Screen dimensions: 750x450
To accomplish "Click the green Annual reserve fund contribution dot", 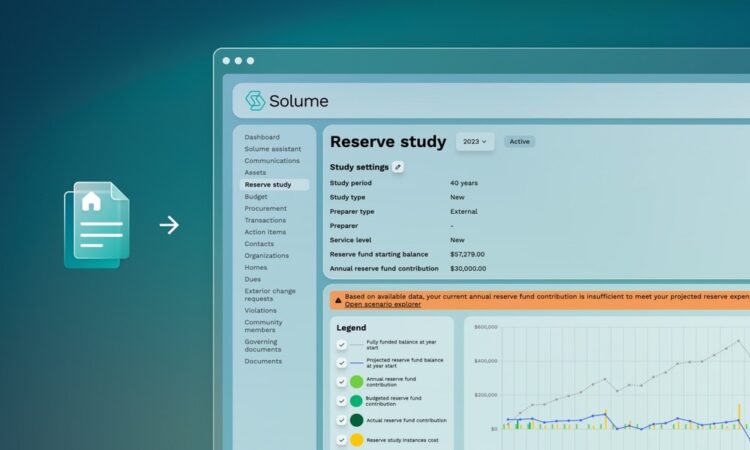I will (356, 382).
